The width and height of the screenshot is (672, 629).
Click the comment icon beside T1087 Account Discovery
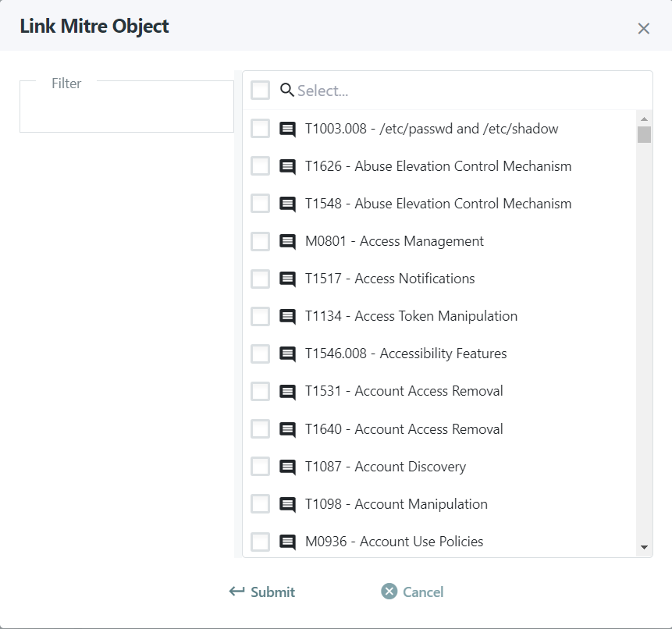coord(287,467)
